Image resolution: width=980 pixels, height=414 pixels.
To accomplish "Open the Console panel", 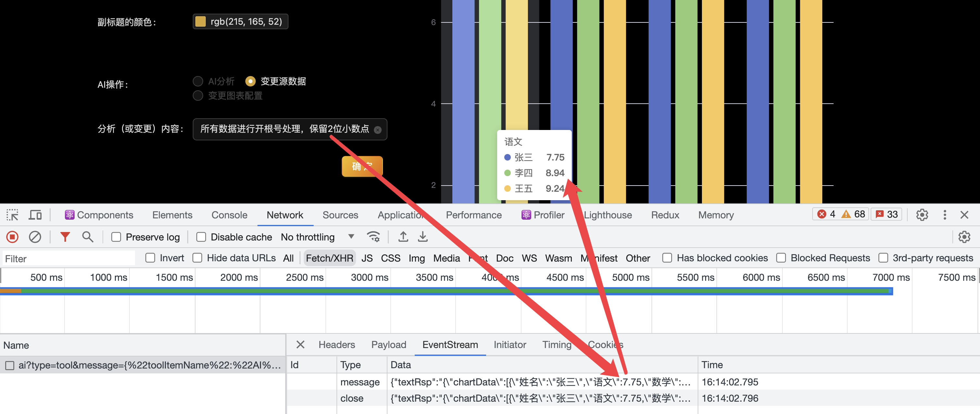I will coord(229,214).
